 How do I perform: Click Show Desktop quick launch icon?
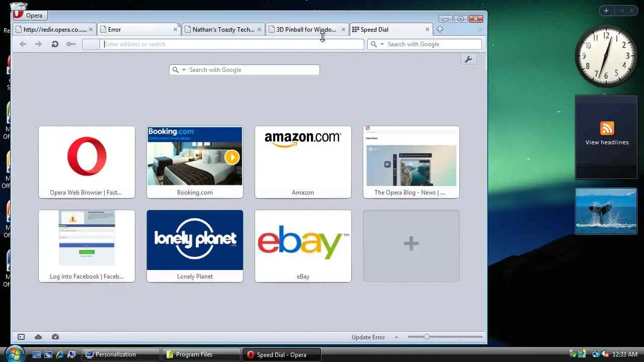click(x=37, y=354)
